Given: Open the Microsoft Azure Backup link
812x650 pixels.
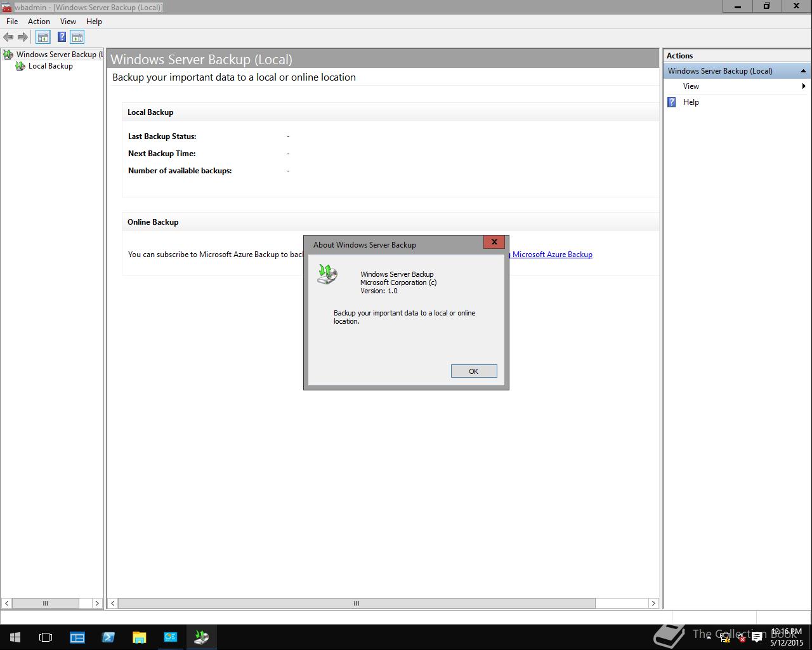Looking at the screenshot, I should (552, 255).
